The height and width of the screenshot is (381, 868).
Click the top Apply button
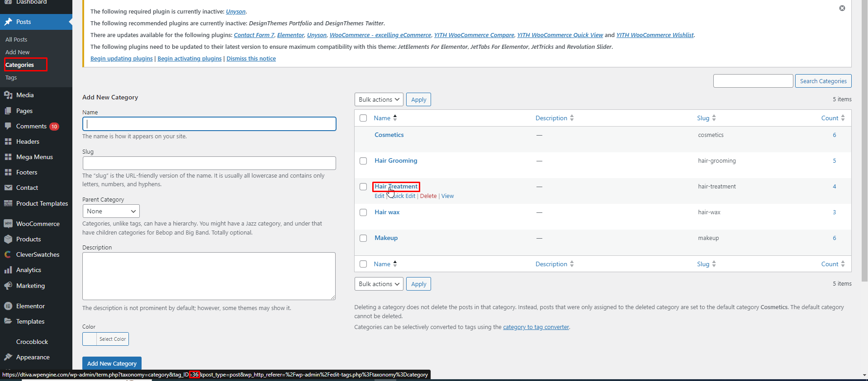tap(418, 99)
